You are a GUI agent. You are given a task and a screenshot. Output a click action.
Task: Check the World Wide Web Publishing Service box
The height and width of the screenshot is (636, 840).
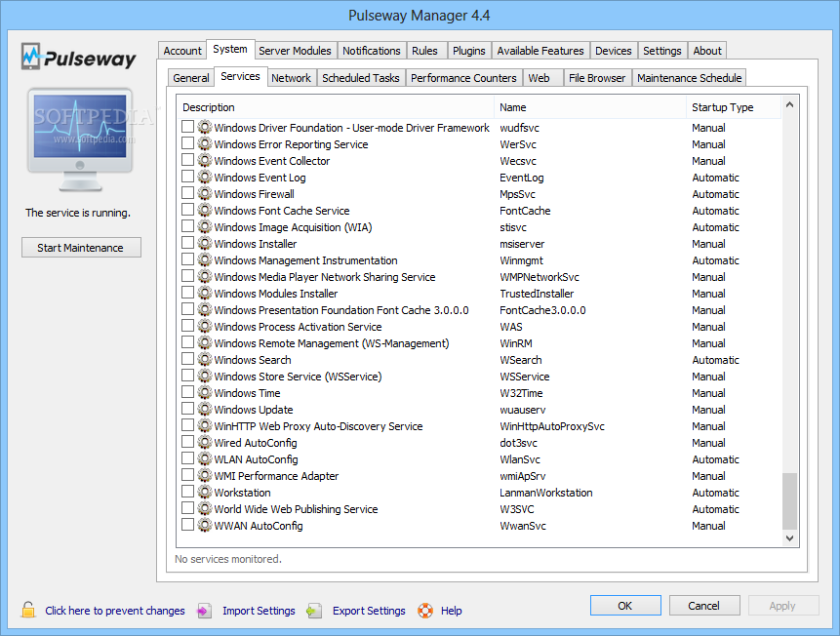pyautogui.click(x=187, y=508)
